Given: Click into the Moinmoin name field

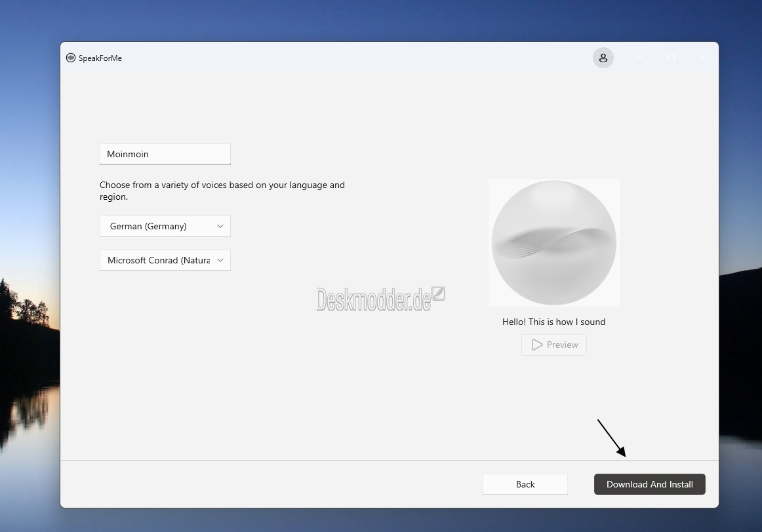Looking at the screenshot, I should click(x=165, y=154).
